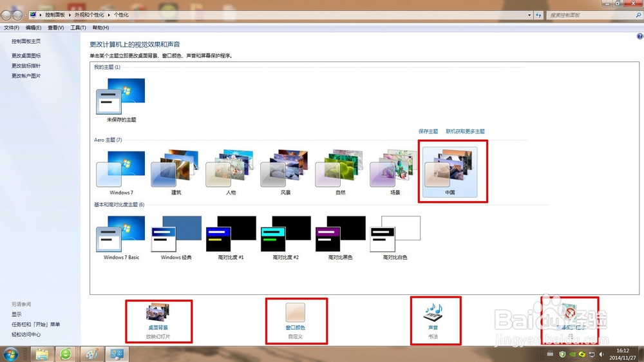Apply the 风景 Aero theme
Viewport: 644px width, 362px height.
pos(285,173)
